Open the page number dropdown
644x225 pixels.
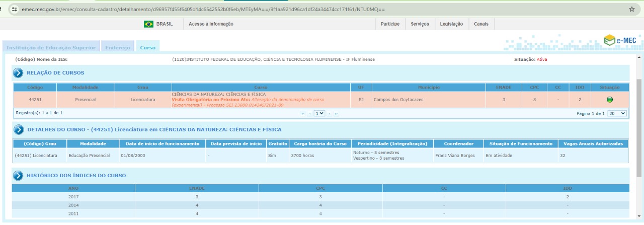tap(319, 114)
